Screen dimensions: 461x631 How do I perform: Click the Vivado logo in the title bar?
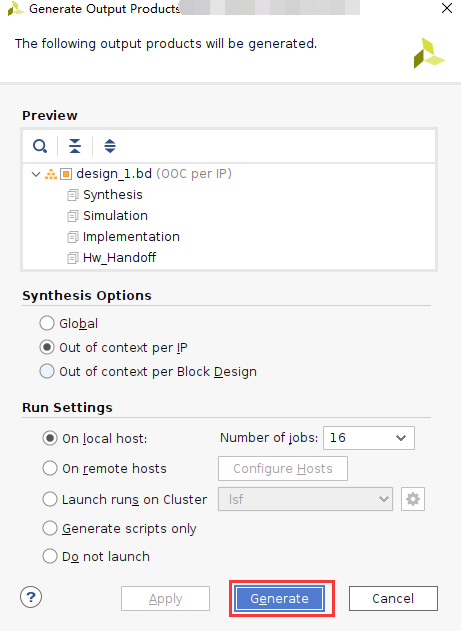[15, 9]
